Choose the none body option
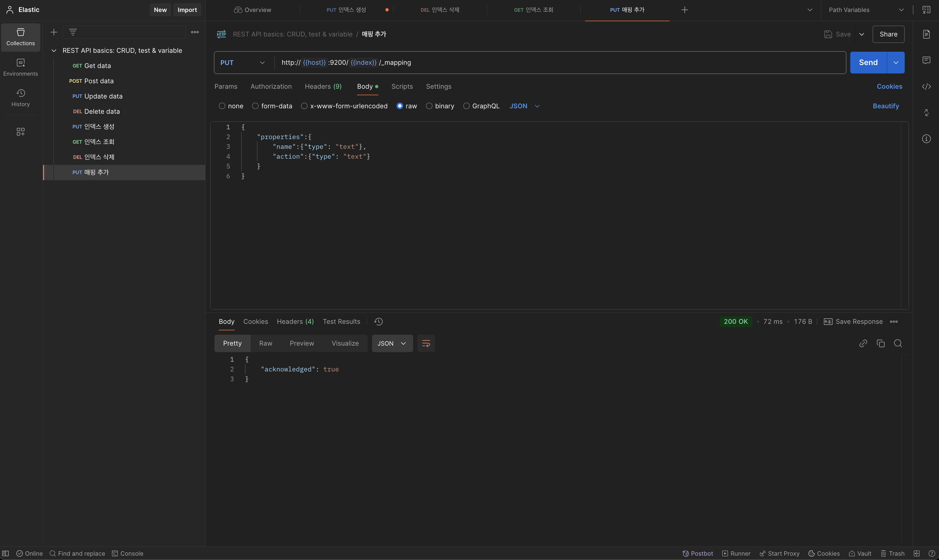The height and width of the screenshot is (560, 939). pyautogui.click(x=222, y=106)
